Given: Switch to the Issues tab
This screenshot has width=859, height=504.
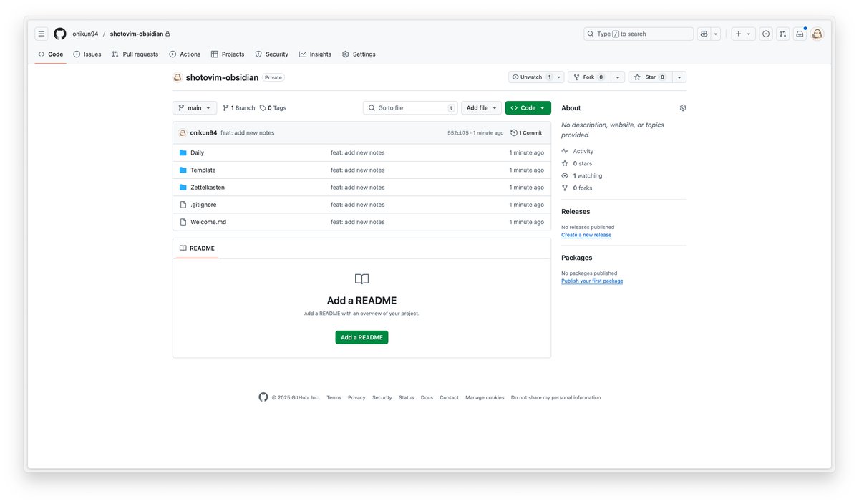Looking at the screenshot, I should point(87,54).
